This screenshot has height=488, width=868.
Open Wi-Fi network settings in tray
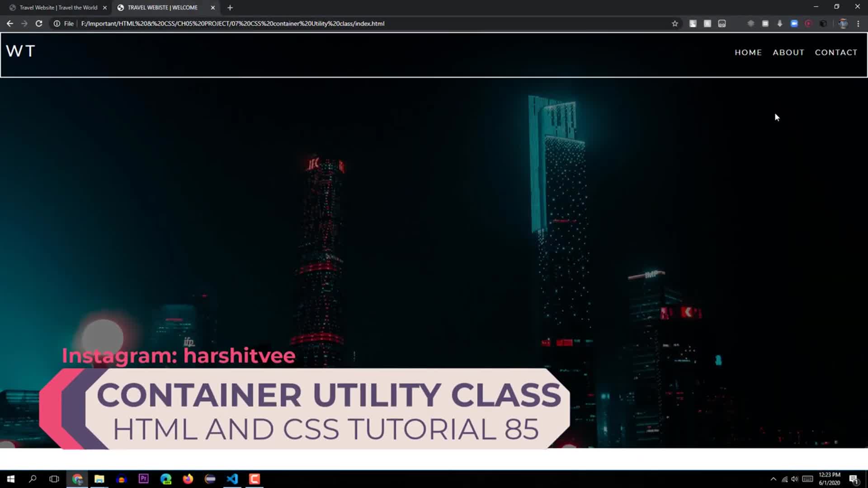(x=785, y=479)
